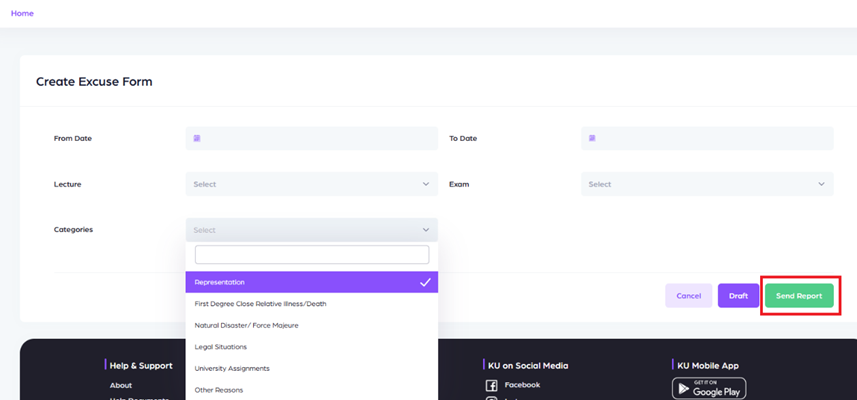Click the Facebook icon in footer

tap(492, 385)
